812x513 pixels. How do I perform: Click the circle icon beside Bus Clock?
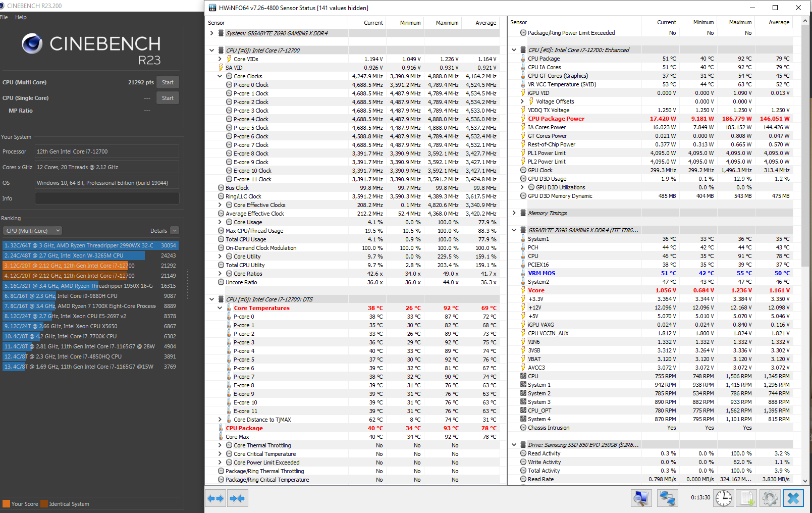tap(221, 188)
